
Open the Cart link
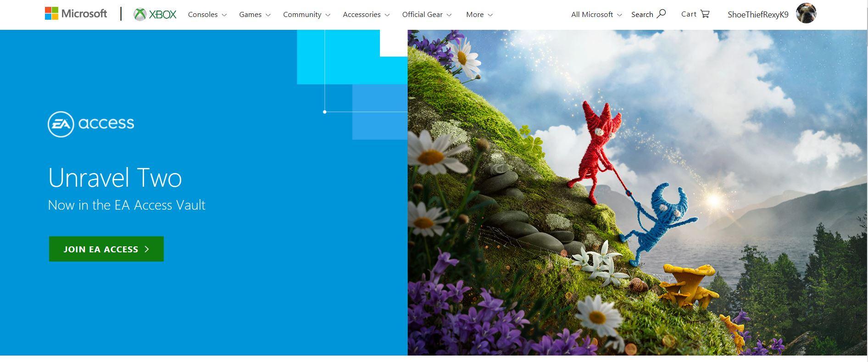tap(689, 14)
